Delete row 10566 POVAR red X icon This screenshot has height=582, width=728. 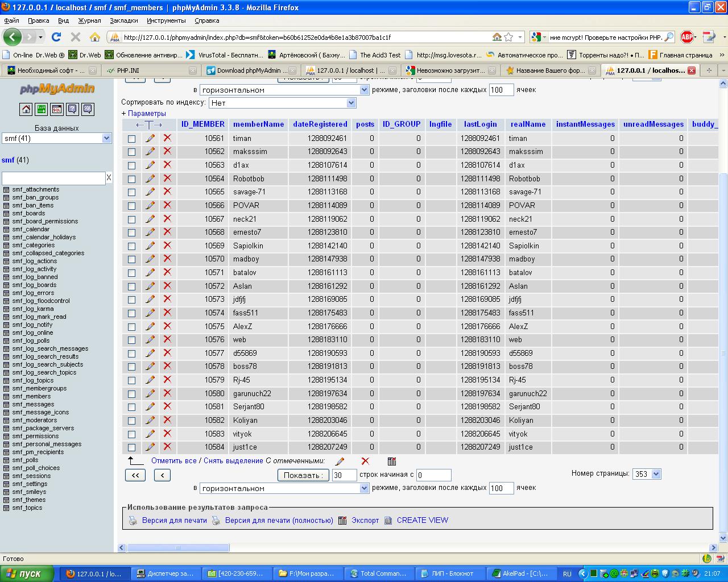pos(167,205)
